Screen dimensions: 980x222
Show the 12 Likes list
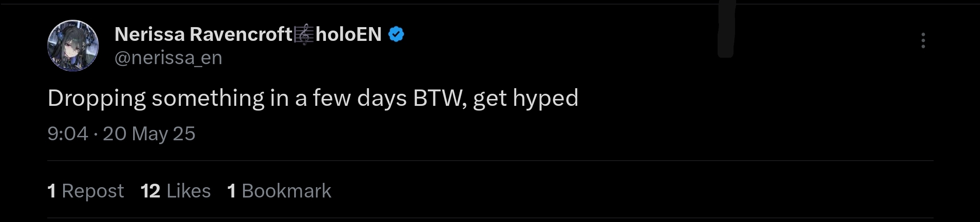click(176, 191)
